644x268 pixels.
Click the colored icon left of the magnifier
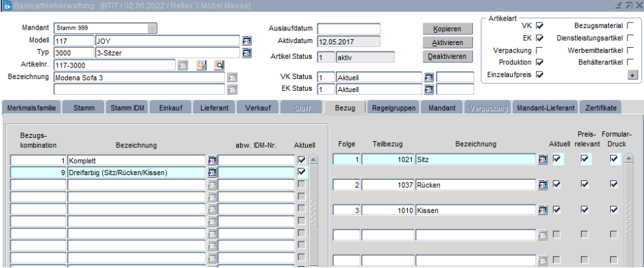(x=202, y=65)
